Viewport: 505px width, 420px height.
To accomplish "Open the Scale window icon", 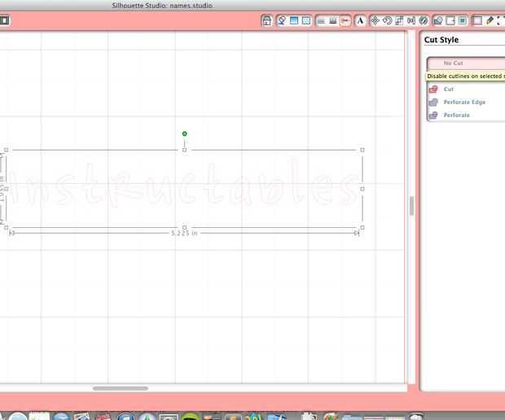I will [x=399, y=20].
